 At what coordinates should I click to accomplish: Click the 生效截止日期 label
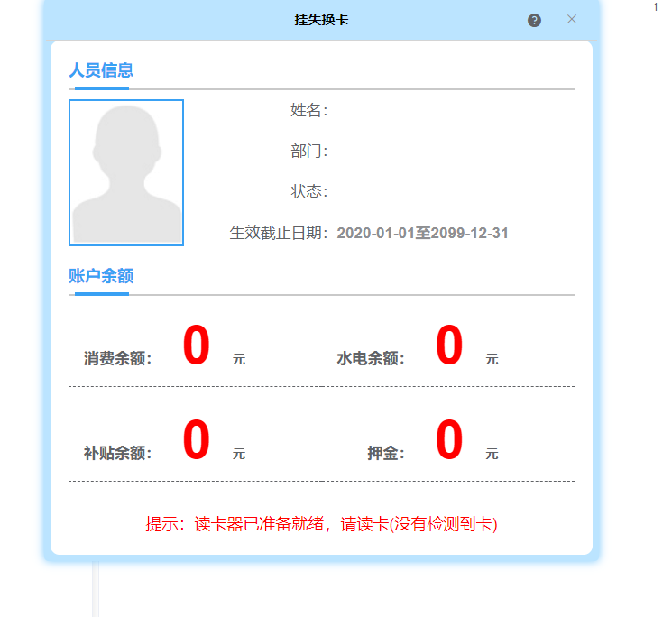279,233
